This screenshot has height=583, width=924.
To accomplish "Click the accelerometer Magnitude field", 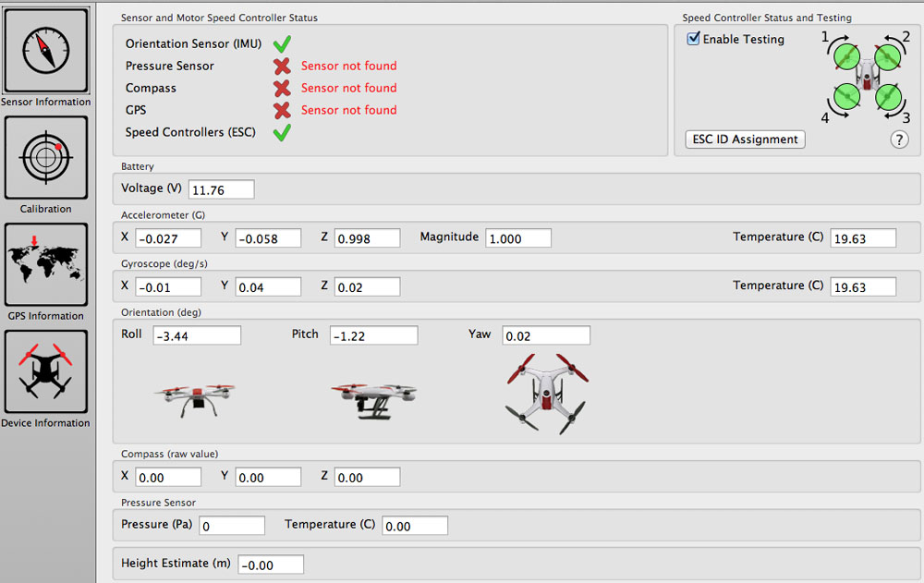I will [518, 238].
